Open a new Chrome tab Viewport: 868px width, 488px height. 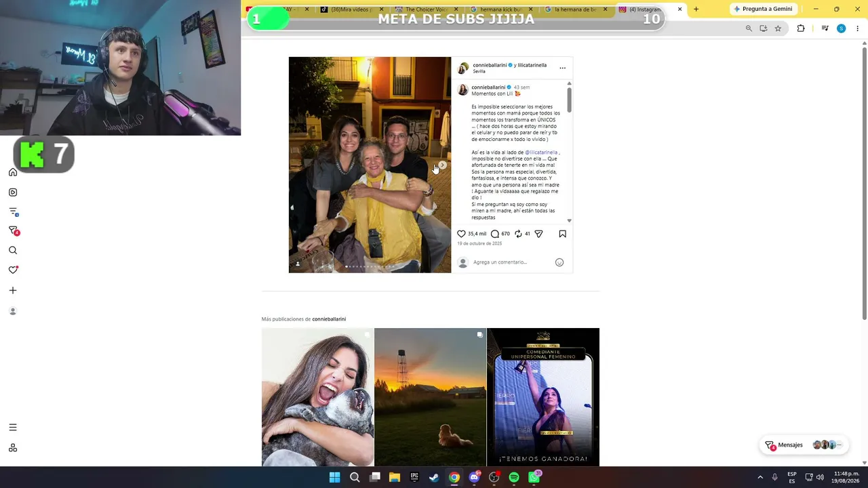click(x=696, y=9)
